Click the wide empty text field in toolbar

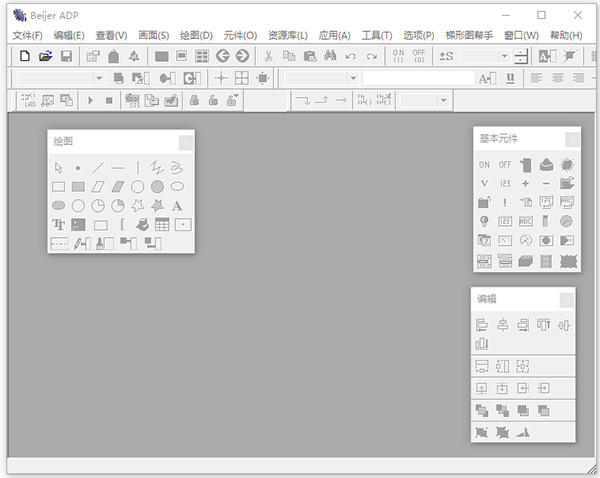click(x=417, y=78)
